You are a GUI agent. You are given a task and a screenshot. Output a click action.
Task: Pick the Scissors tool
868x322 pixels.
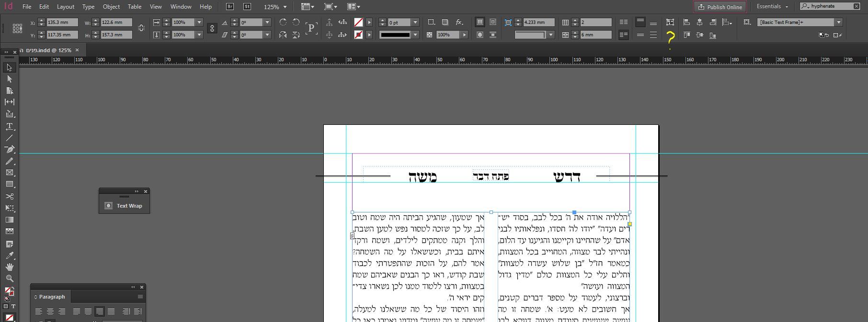tap(9, 197)
